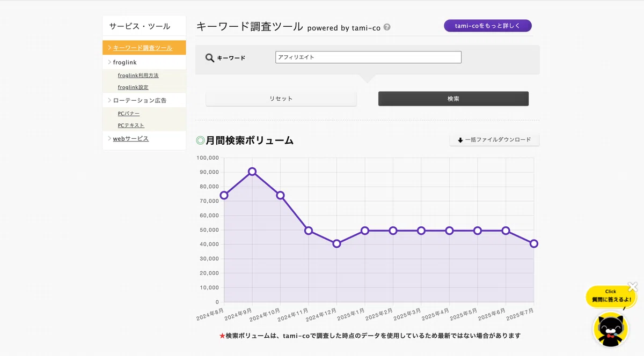Click the download arrow icon on bulk download

460,140
